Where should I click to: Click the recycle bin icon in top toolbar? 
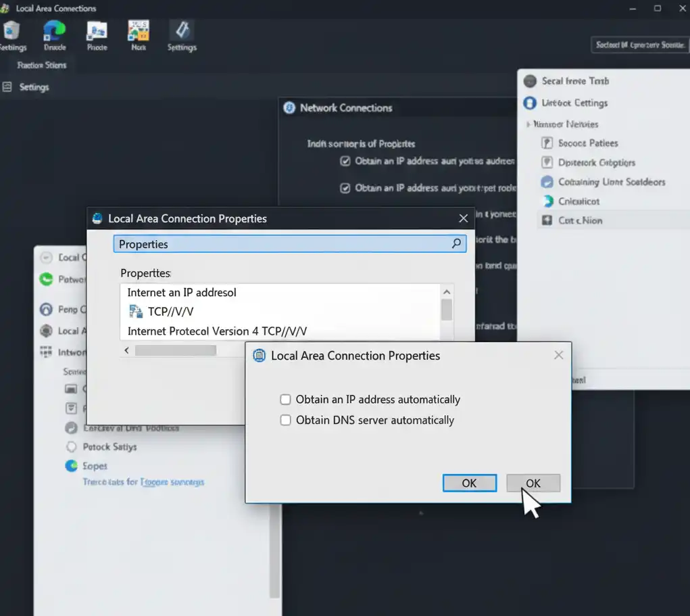coord(11,30)
